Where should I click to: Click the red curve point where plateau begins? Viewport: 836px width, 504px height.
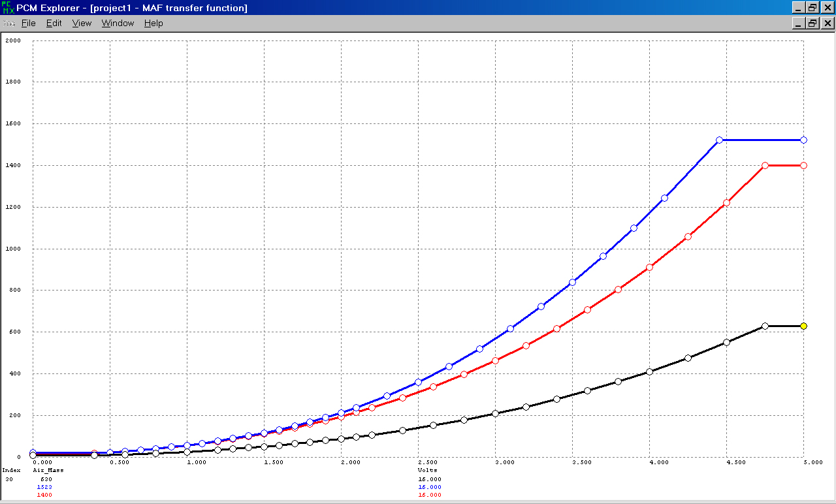765,165
